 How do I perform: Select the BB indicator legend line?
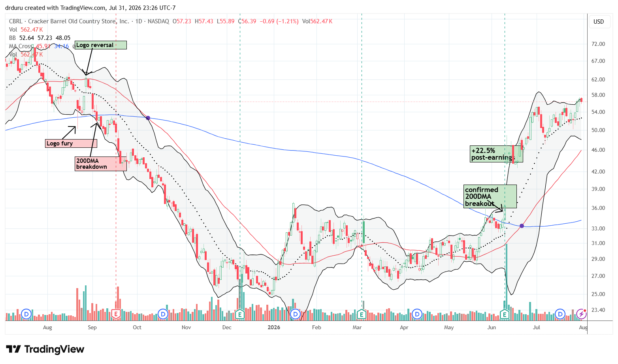click(40, 38)
